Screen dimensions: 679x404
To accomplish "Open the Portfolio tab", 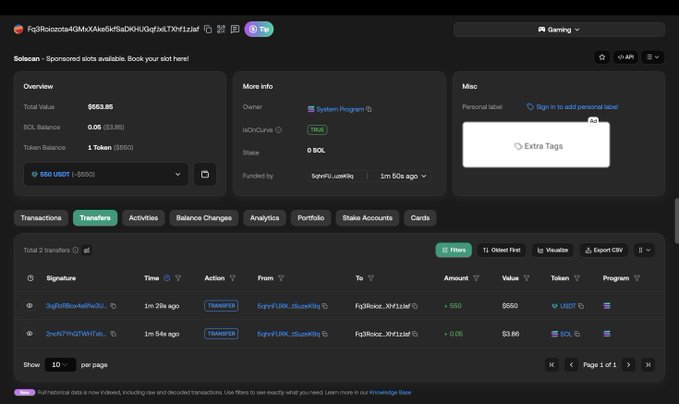I will click(x=311, y=218).
